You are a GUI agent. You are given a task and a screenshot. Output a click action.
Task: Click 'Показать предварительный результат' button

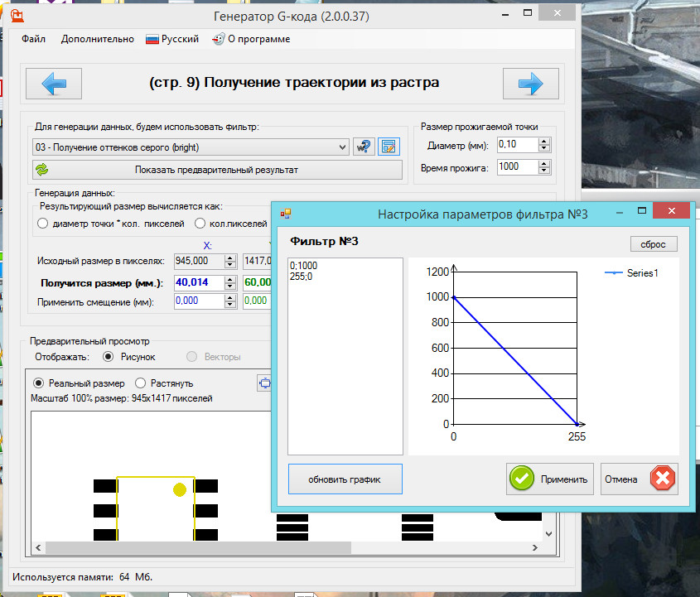217,170
